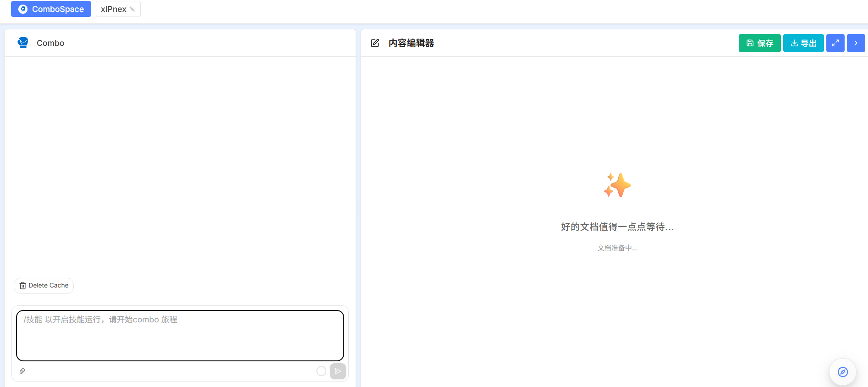This screenshot has height=387, width=868.
Task: Click the content editor pencil-square icon
Action: (x=375, y=43)
